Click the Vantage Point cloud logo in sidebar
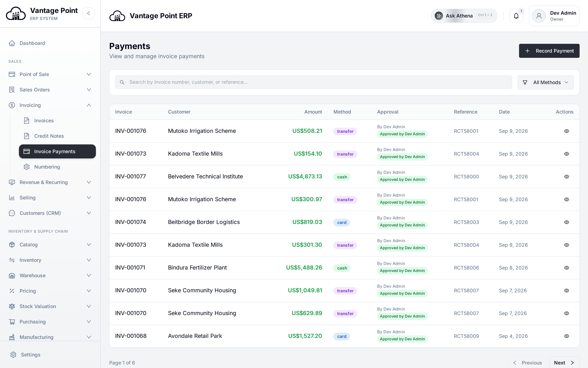Image resolution: width=588 pixels, height=368 pixels. point(16,13)
